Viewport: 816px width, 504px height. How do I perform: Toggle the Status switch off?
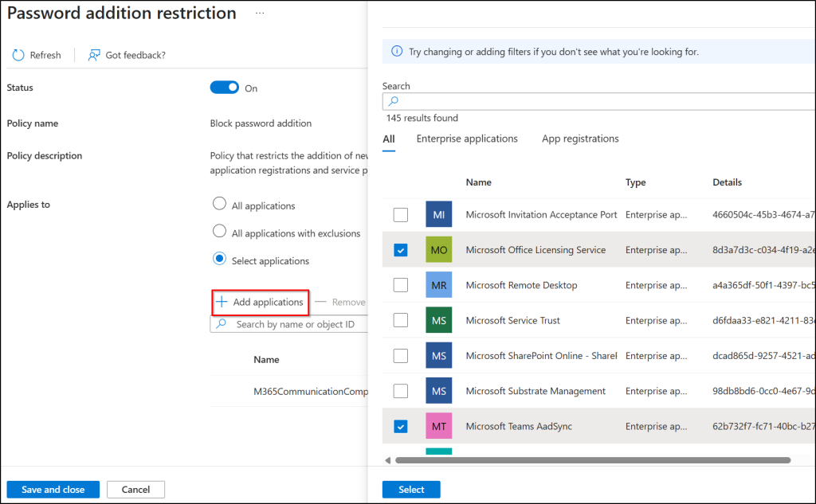(x=224, y=88)
